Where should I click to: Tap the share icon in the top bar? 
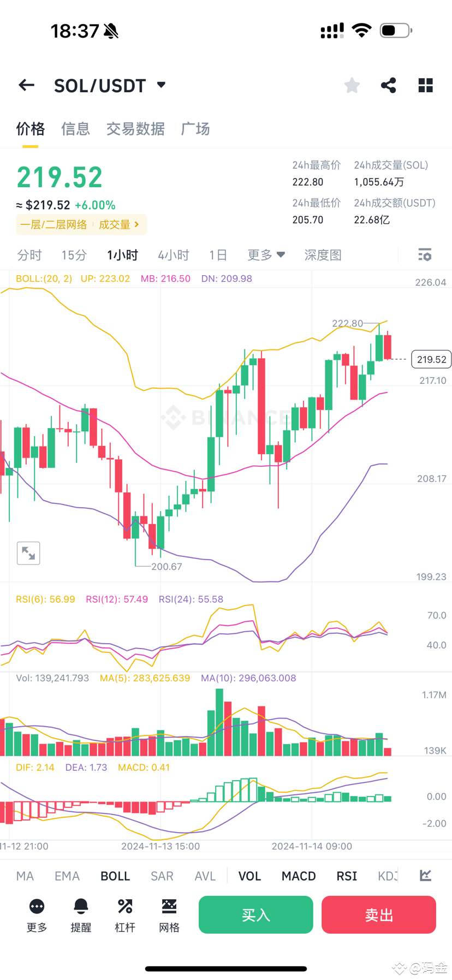coord(388,85)
